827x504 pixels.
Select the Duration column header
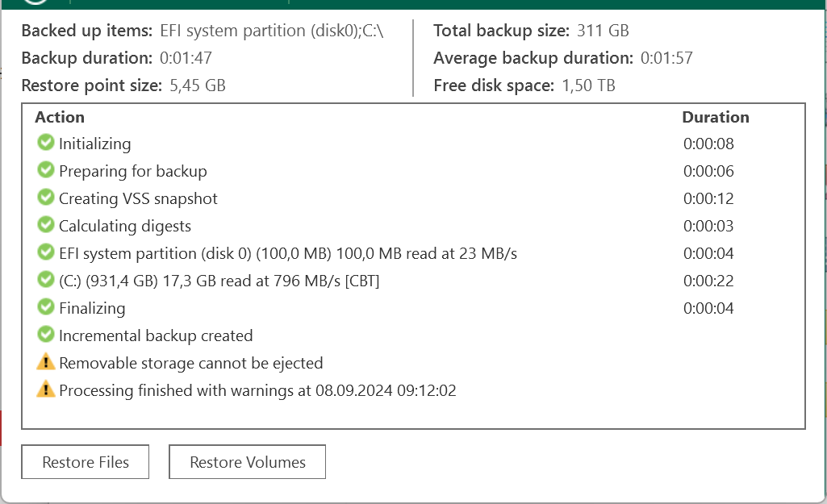pos(715,117)
